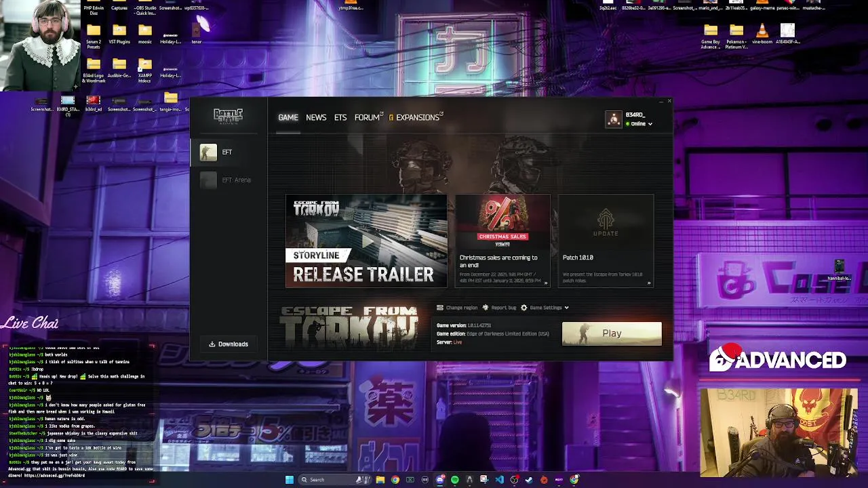Image resolution: width=868 pixels, height=488 pixels.
Task: Open the GAME tab in launcher
Action: click(x=288, y=117)
